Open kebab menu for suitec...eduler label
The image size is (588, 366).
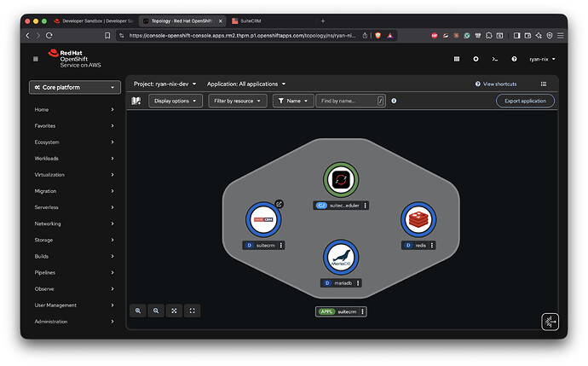click(366, 206)
